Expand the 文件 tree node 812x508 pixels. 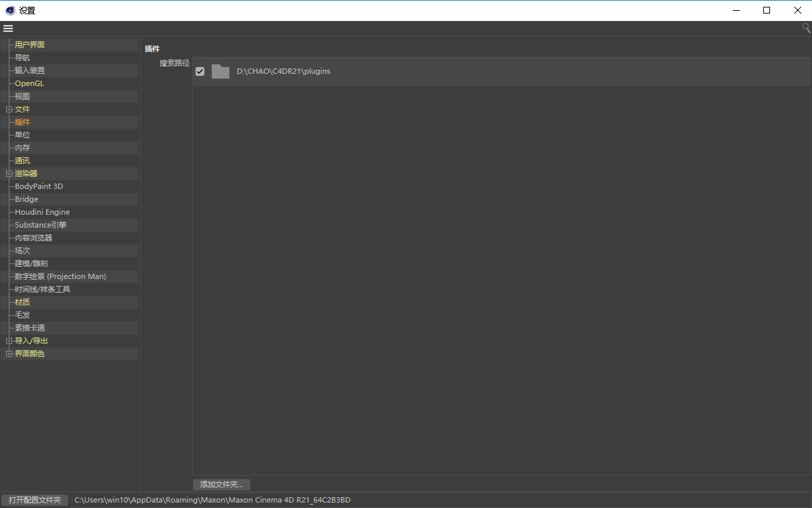9,109
